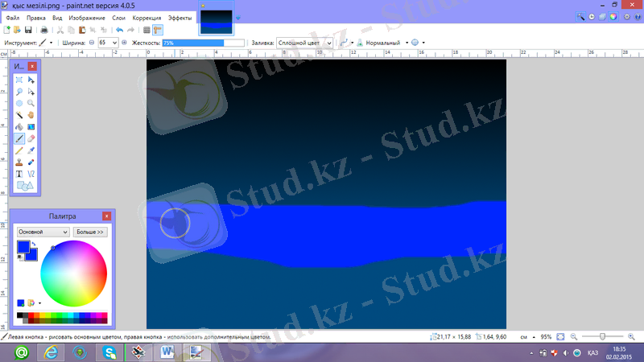This screenshot has width=644, height=362.
Task: Toggle the rulers display button
Action: pos(158,30)
